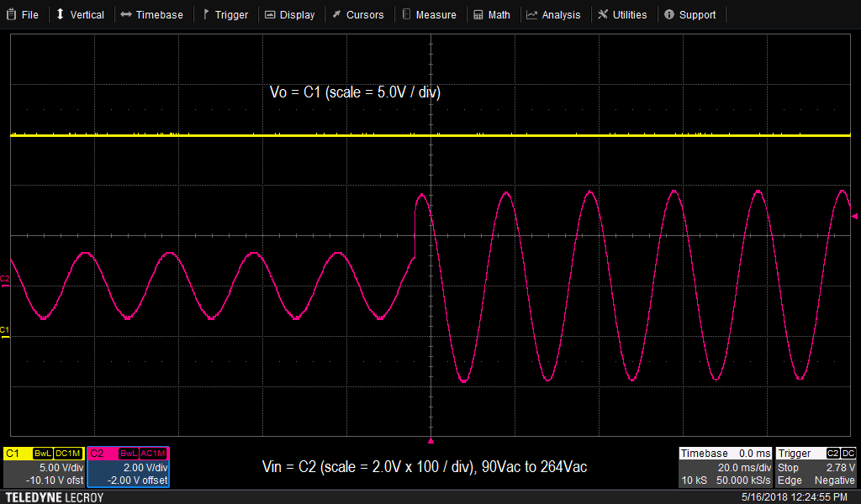Screen dimensions: 861x504
Task: Open the Vertical menu
Action: [x=80, y=14]
